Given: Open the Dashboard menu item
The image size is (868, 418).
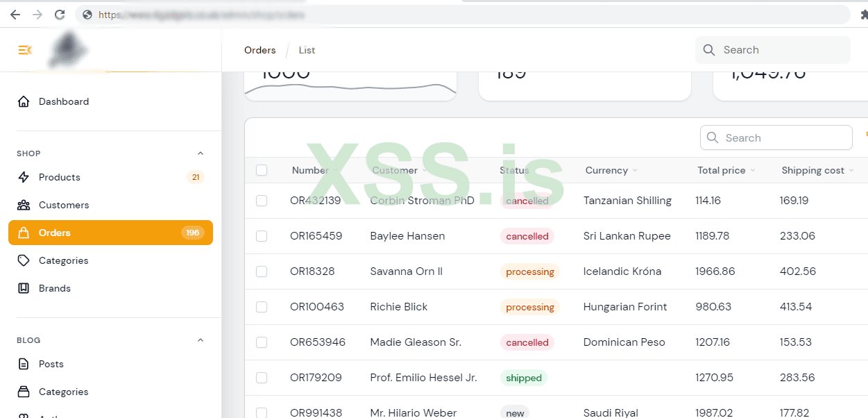Looking at the screenshot, I should tap(110, 101).
